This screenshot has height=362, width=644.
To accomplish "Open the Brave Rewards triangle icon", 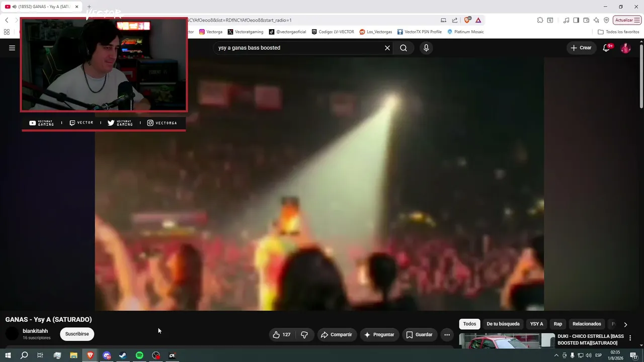I will (478, 20).
